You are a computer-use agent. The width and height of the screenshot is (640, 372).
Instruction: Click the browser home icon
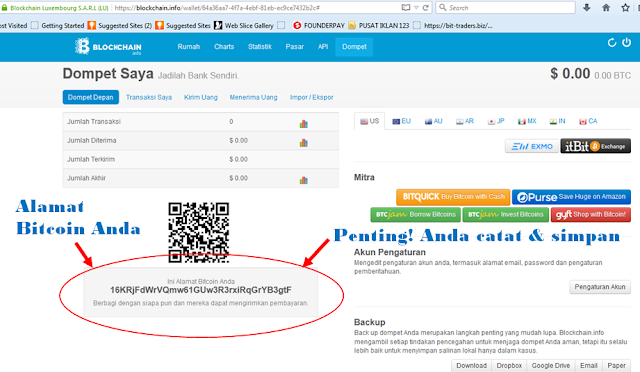606,8
